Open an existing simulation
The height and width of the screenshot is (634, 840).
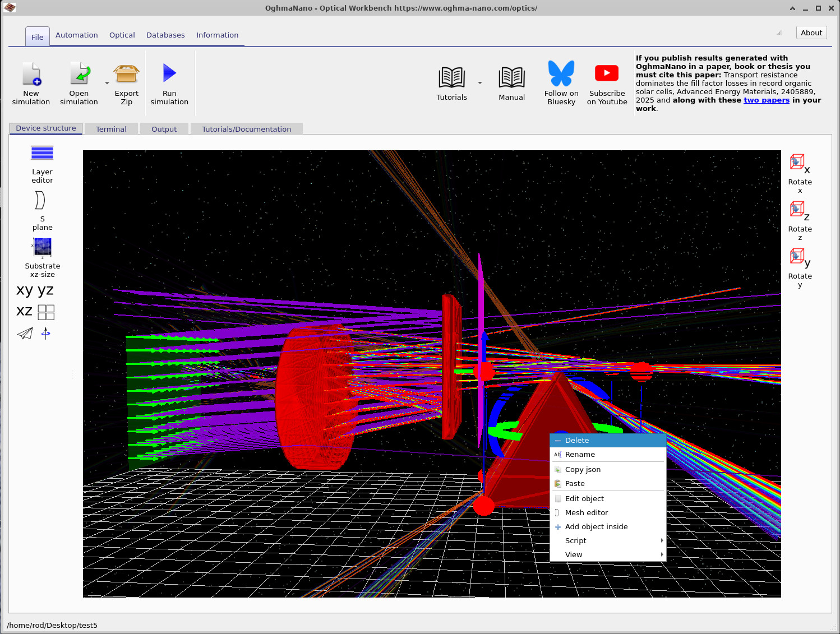pos(79,83)
